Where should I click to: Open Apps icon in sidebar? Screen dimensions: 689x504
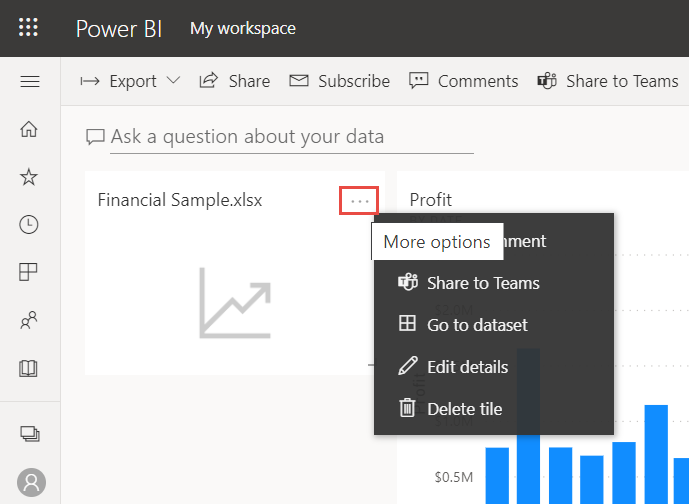[29, 273]
